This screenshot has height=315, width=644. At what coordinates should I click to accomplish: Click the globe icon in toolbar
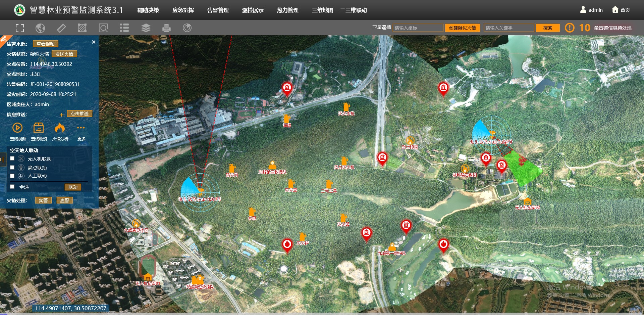pyautogui.click(x=40, y=28)
